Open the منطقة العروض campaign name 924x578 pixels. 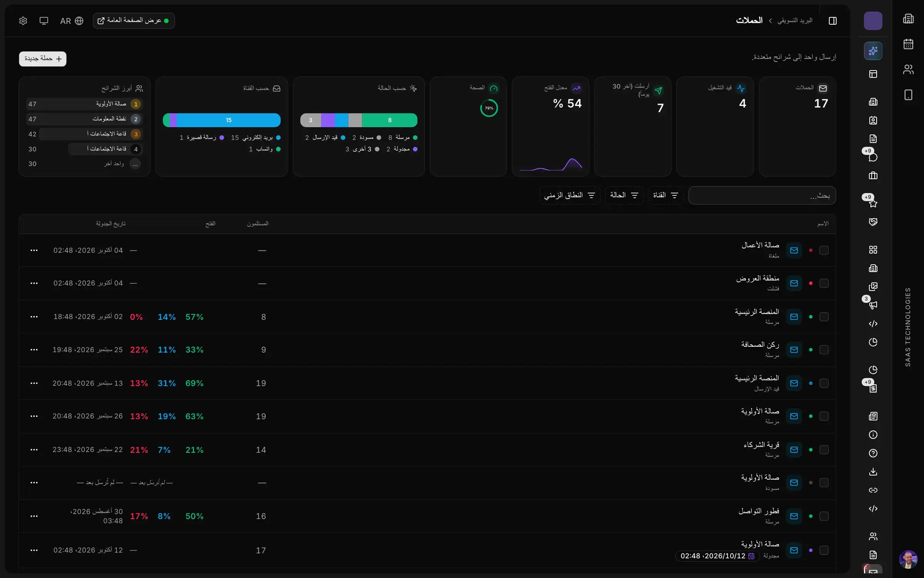pyautogui.click(x=757, y=278)
